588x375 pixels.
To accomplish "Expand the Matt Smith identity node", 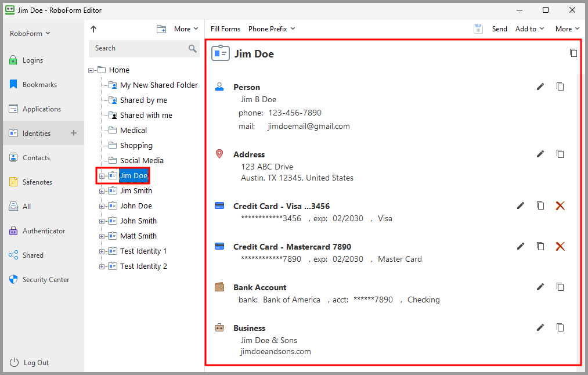I will click(102, 236).
